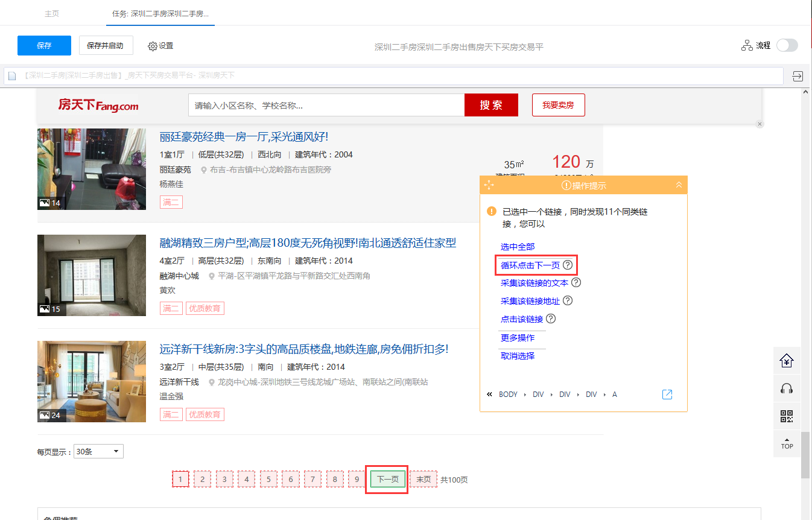Click the page document icon in address bar

pos(11,76)
